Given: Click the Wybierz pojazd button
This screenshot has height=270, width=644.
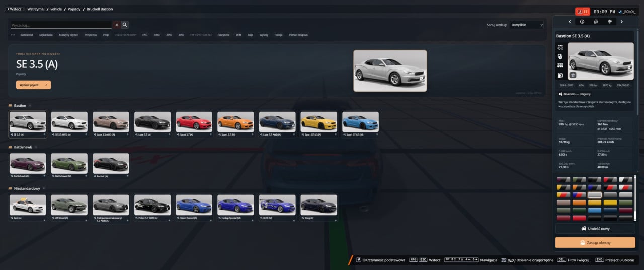Looking at the screenshot, I should pos(33,85).
